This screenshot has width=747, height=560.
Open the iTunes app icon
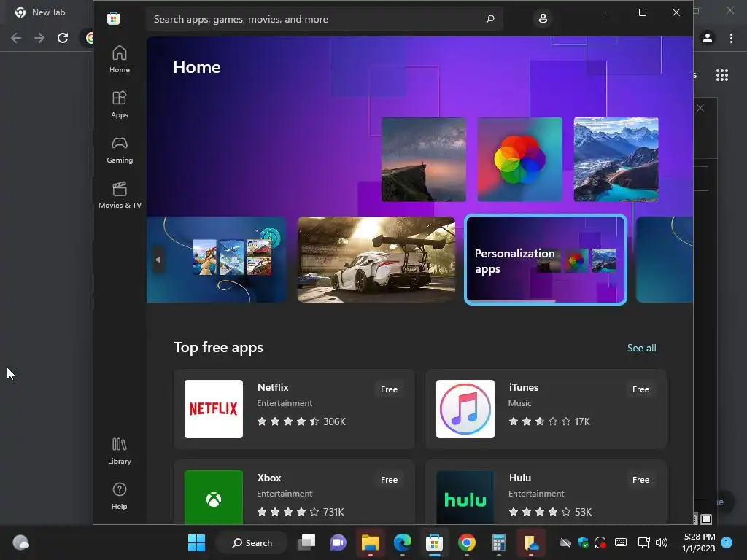(x=465, y=408)
